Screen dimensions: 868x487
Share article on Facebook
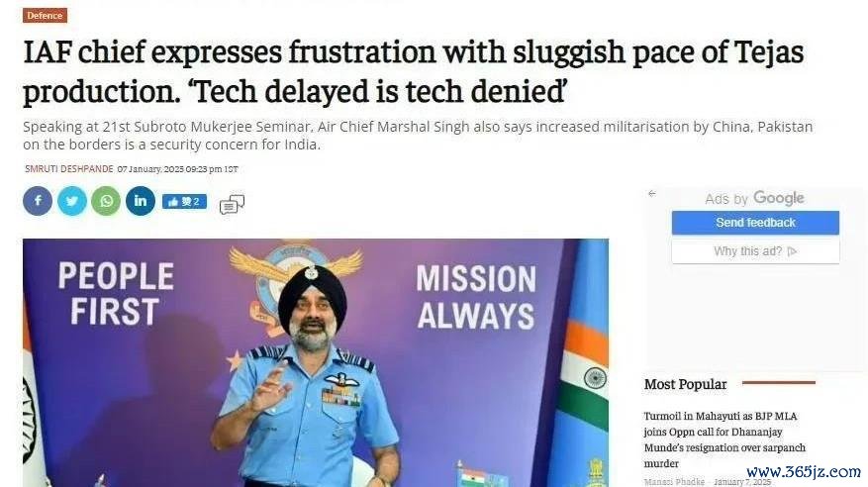pyautogui.click(x=38, y=201)
